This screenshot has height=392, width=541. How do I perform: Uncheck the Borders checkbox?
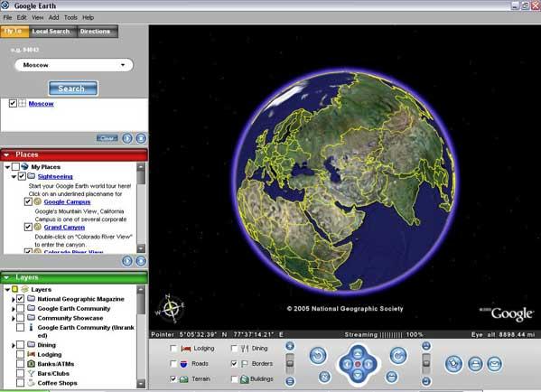[234, 364]
